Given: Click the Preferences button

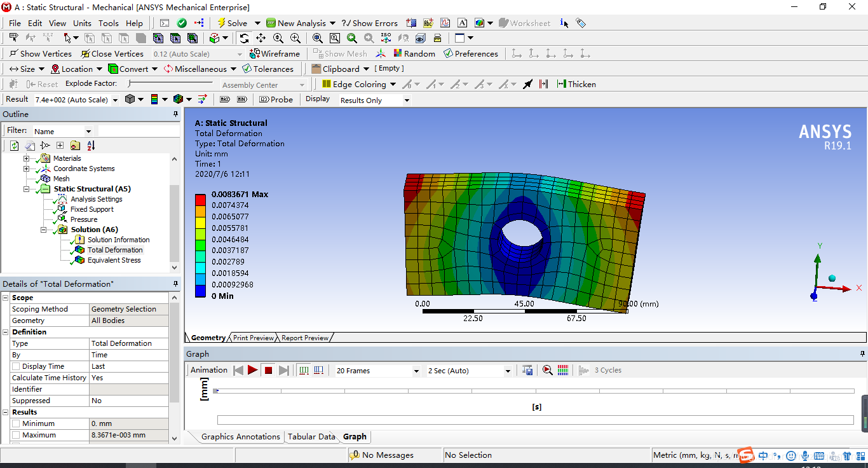Looking at the screenshot, I should coord(471,53).
